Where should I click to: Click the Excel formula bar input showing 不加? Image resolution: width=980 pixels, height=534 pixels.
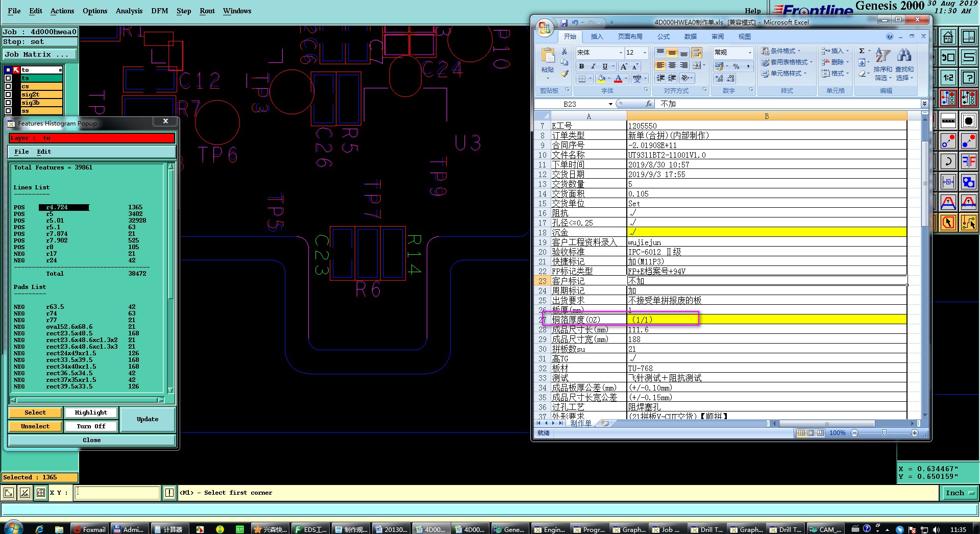click(x=789, y=104)
